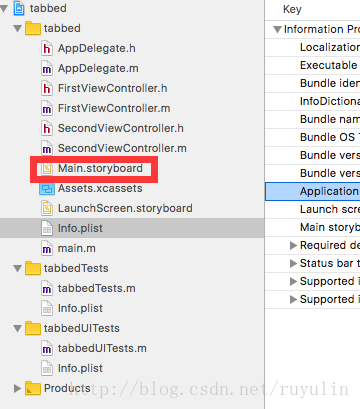Click the tabbedTests folder icon
Screen dimensions: 360x409
tap(33, 268)
